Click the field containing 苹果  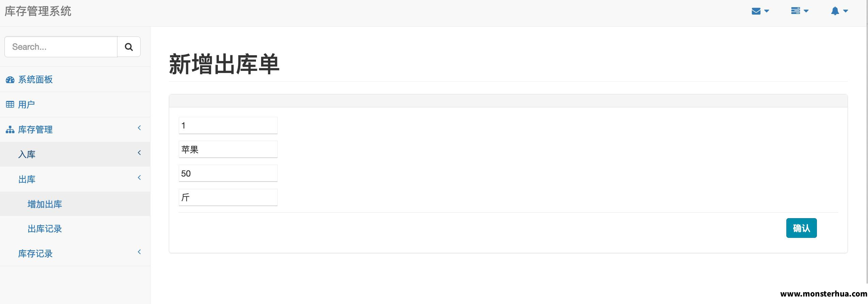[228, 149]
